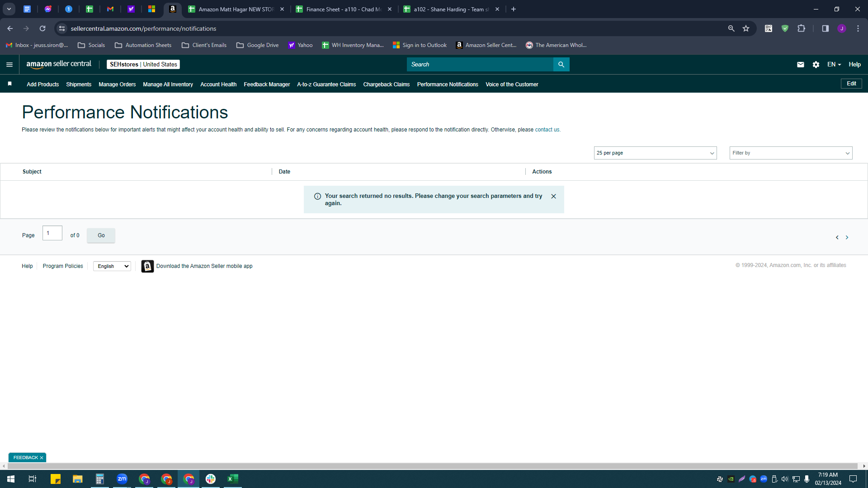Screen dimensions: 868x488
Task: Bookmark this page with the star icon
Action: 746,28
